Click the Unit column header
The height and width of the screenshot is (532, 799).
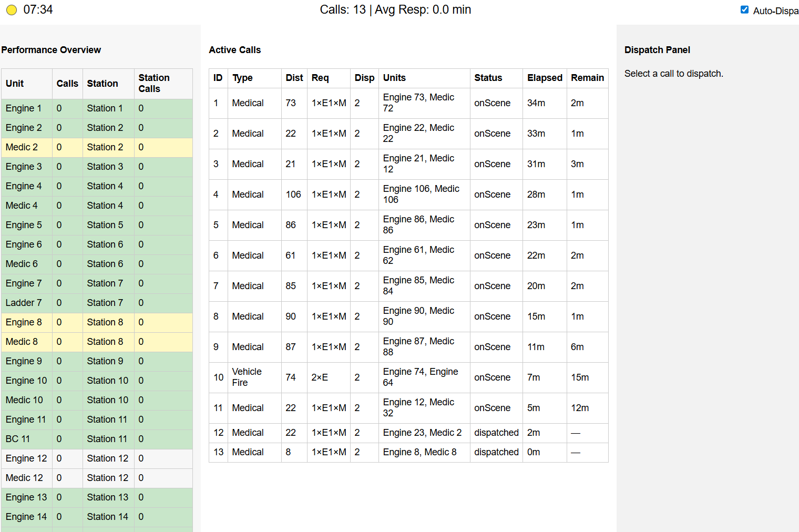tap(15, 84)
